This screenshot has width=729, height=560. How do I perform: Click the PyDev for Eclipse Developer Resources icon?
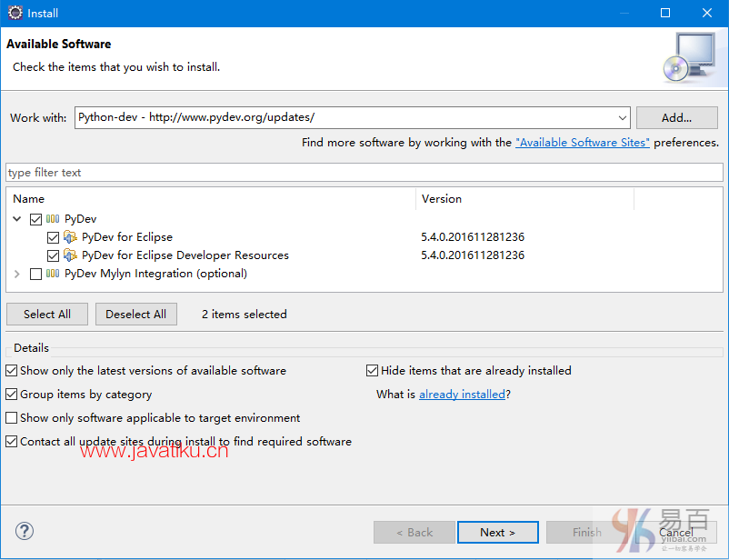click(70, 255)
